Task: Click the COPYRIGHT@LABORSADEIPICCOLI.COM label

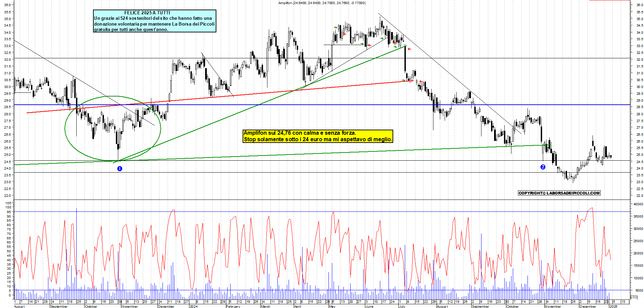Action: pyautogui.click(x=559, y=193)
